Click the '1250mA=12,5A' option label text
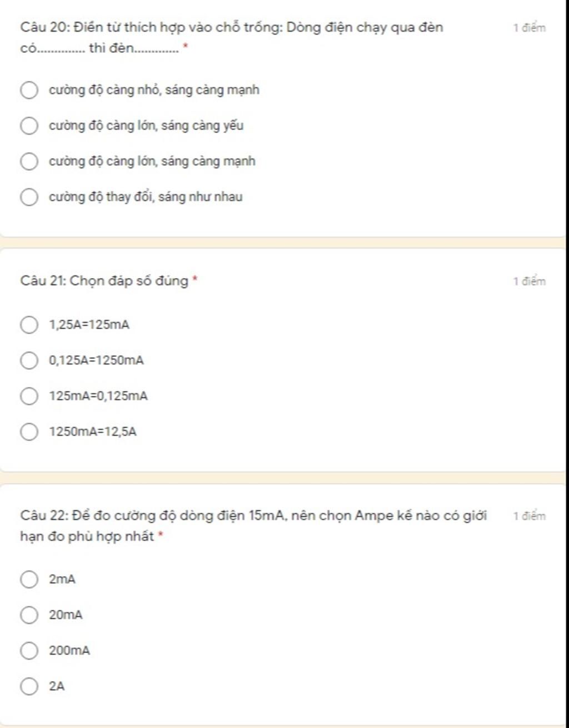Image resolution: width=569 pixels, height=728 pixels. point(93,432)
